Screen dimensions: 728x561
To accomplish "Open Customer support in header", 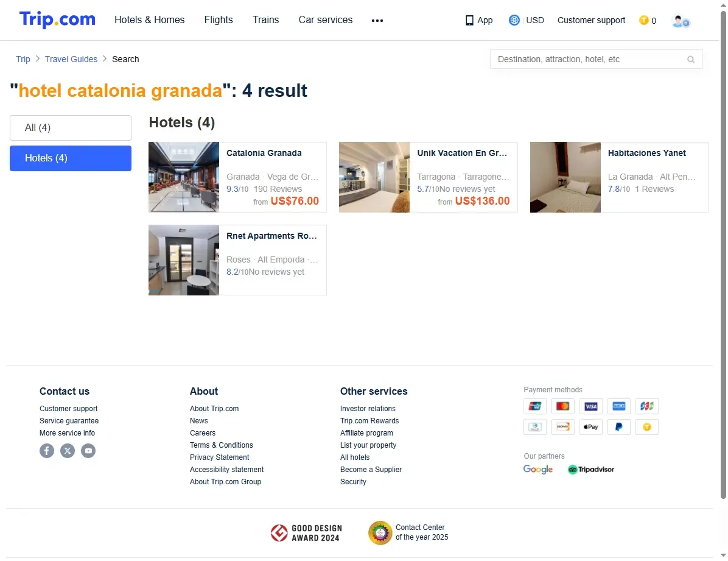I will click(x=591, y=21).
